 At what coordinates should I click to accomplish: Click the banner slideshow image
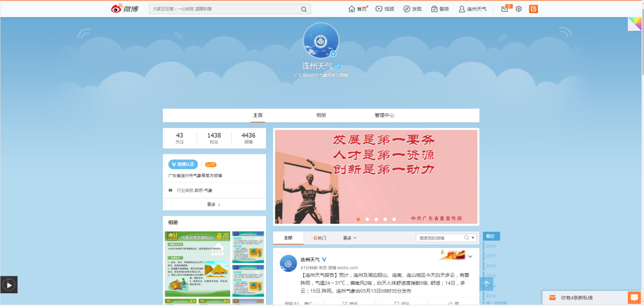[x=376, y=177]
